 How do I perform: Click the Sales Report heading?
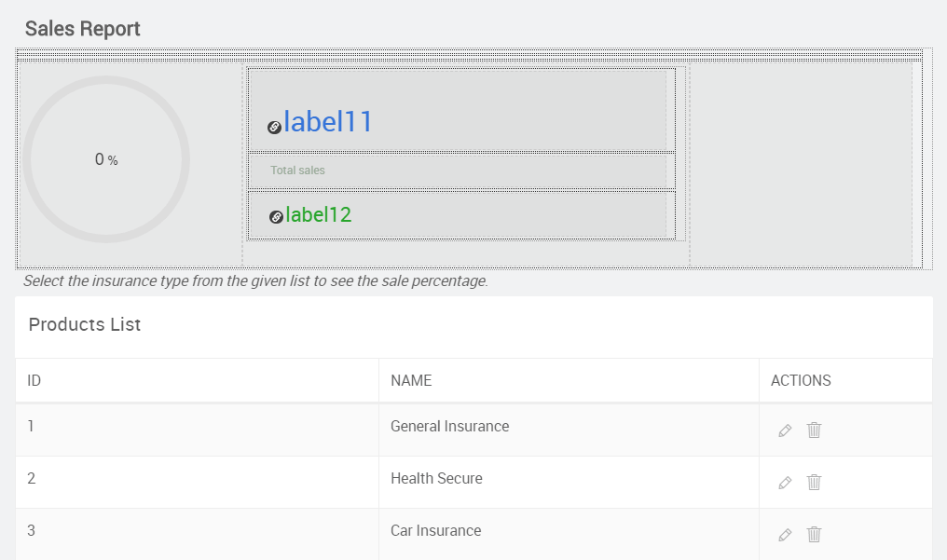(x=83, y=29)
